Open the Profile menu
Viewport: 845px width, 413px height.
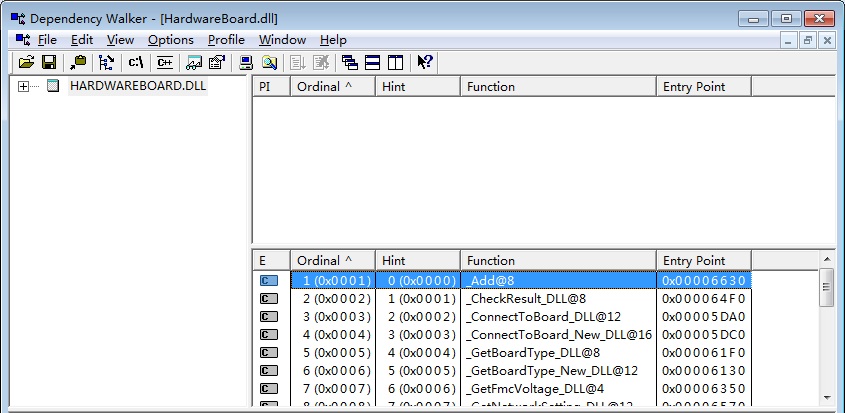tap(226, 40)
